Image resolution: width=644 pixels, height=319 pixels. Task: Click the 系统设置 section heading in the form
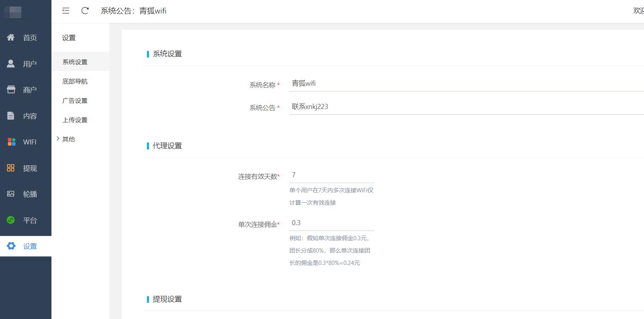[167, 54]
